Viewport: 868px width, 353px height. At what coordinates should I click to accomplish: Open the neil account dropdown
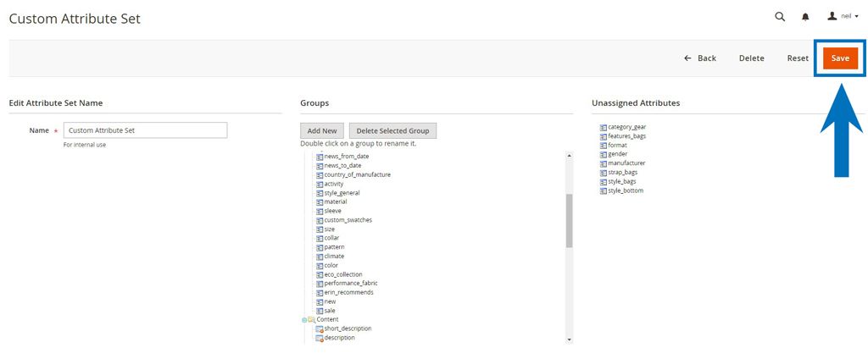coord(843,17)
